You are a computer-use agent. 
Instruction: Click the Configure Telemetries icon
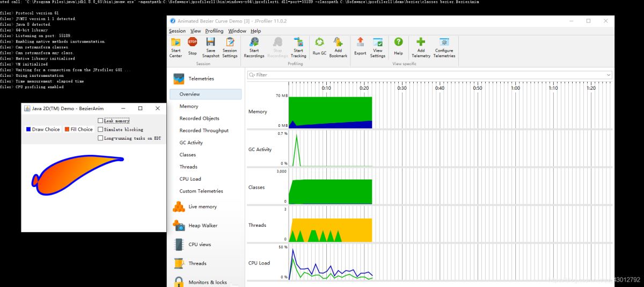point(444,42)
